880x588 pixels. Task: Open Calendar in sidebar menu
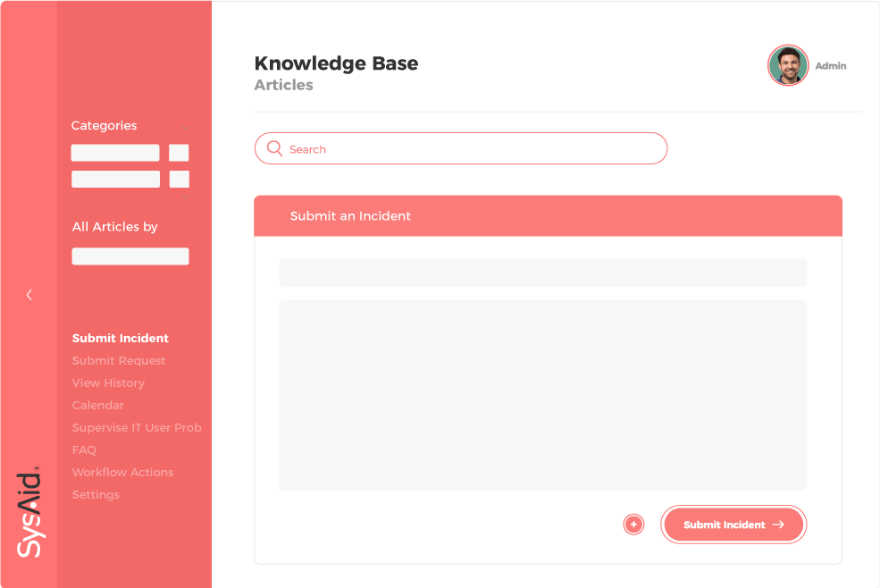(x=97, y=405)
